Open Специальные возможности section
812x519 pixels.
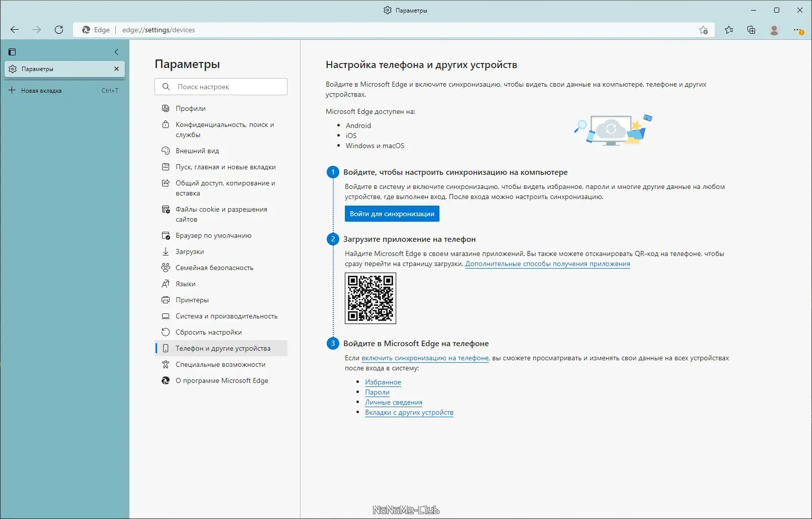(221, 364)
